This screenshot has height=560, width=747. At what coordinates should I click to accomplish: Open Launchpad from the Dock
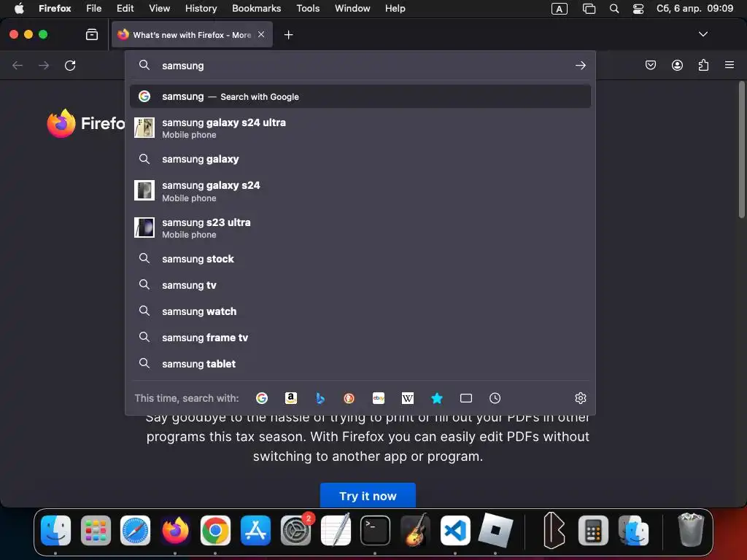96,530
